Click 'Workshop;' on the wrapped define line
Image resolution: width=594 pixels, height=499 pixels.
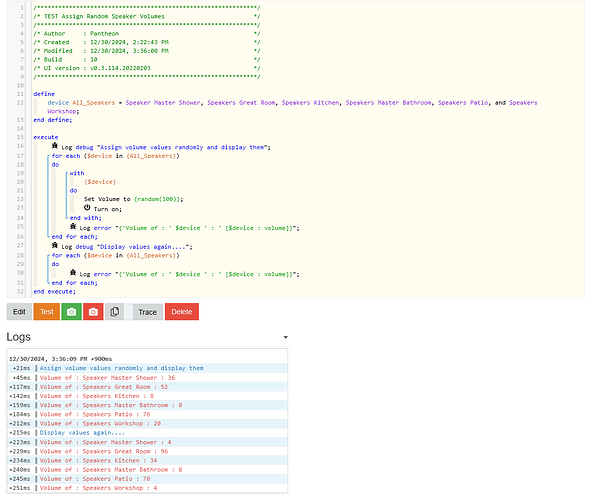tap(63, 111)
